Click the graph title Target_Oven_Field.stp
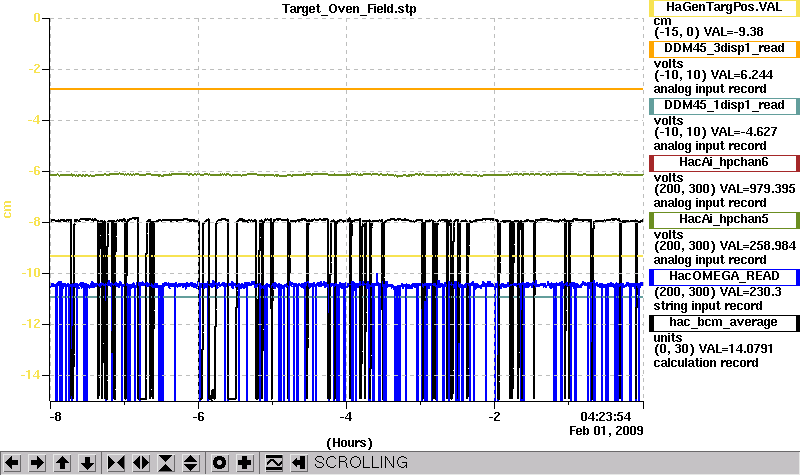 click(x=349, y=9)
